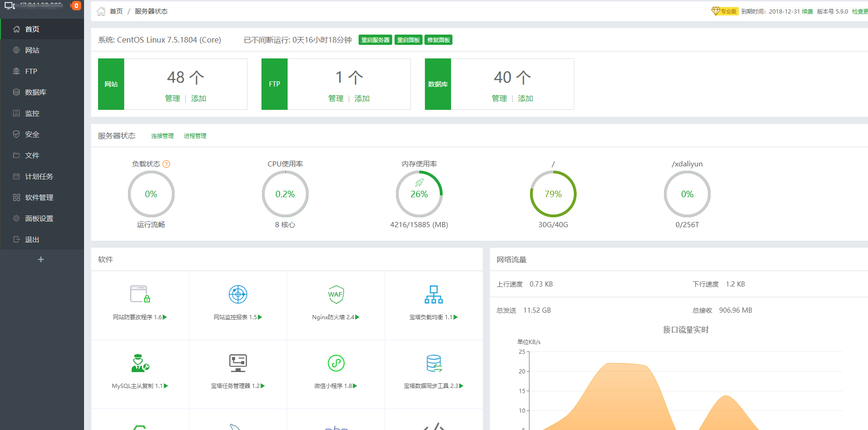The height and width of the screenshot is (430, 868).
Task: Click the 总发送 11.52 GB value
Action: coord(537,310)
